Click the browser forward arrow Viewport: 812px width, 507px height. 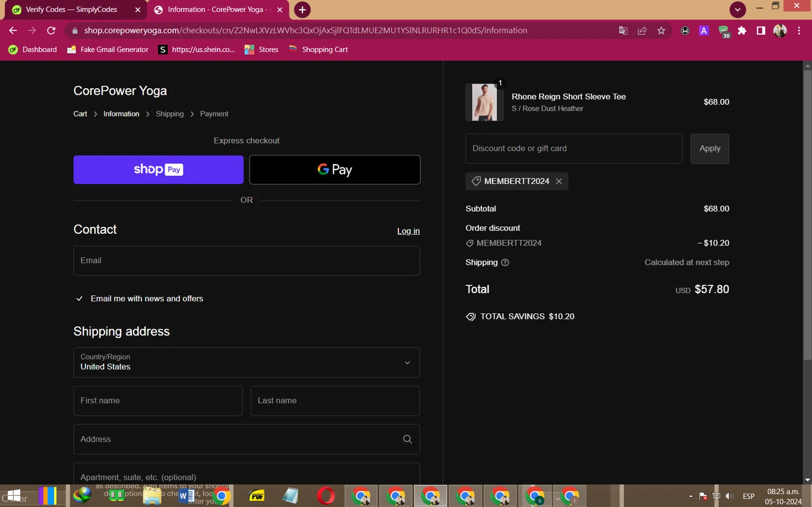32,30
